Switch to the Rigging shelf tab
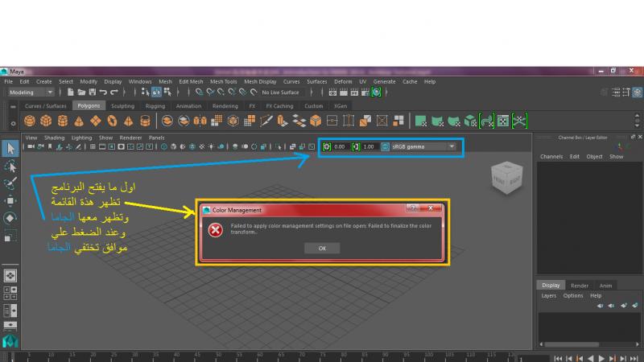 point(155,106)
